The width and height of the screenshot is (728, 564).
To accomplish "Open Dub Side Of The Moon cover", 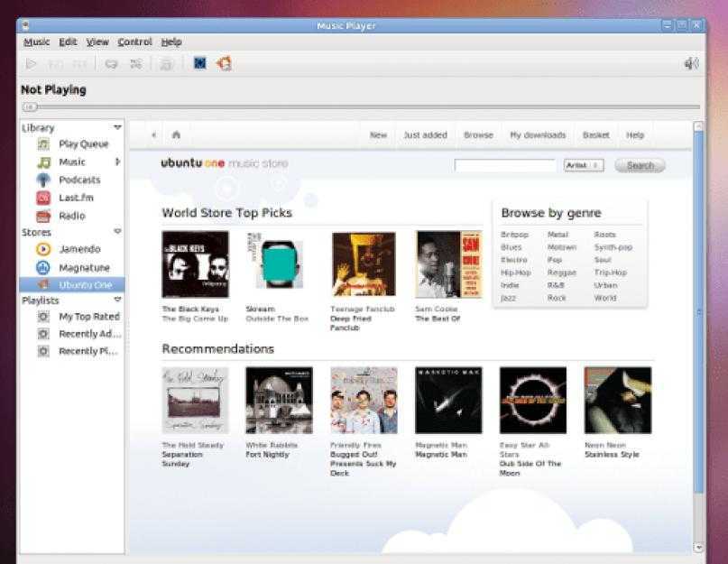I will point(533,400).
